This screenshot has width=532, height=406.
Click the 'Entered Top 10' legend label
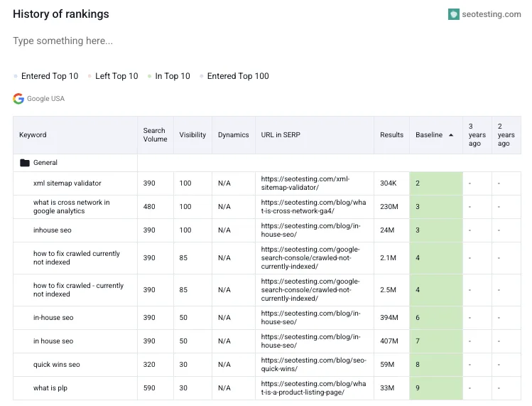50,76
